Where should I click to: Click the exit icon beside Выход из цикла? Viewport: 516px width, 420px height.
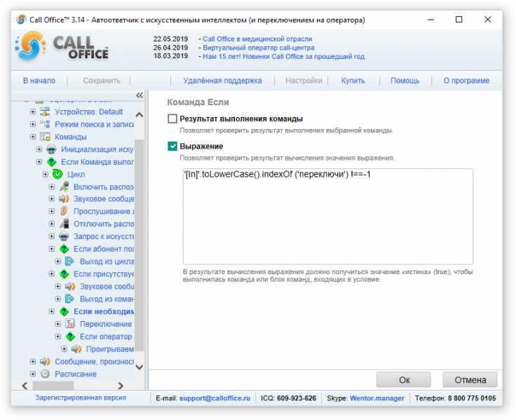coord(70,262)
